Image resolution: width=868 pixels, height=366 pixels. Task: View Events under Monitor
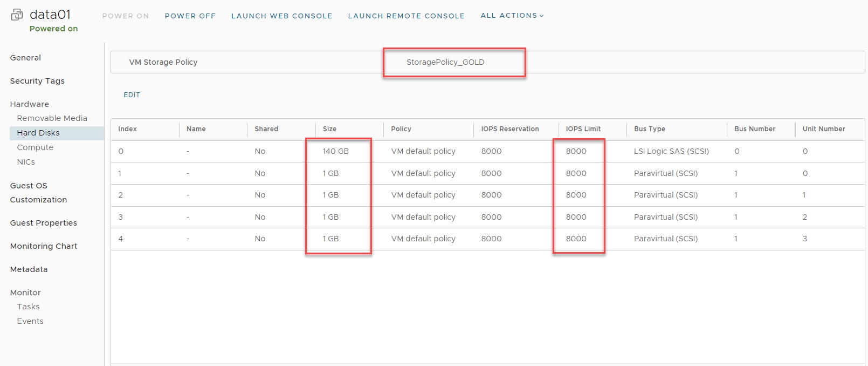point(30,321)
